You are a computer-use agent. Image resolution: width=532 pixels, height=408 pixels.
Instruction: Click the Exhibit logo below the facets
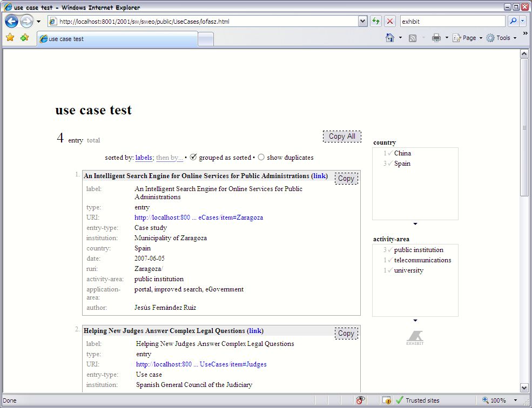(x=415, y=338)
